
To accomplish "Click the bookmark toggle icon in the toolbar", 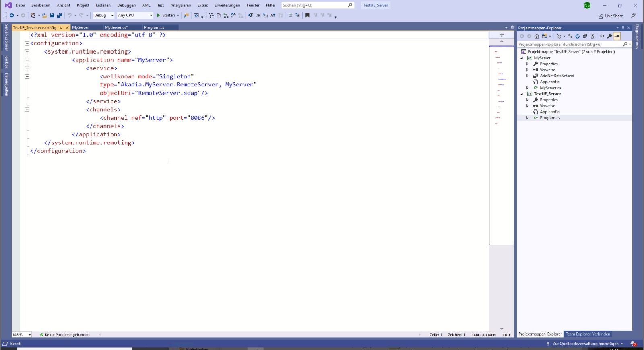I will pos(308,15).
